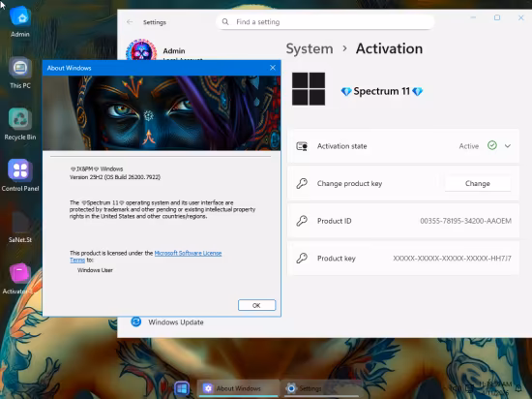Click the key icon beside Change product key

[302, 183]
